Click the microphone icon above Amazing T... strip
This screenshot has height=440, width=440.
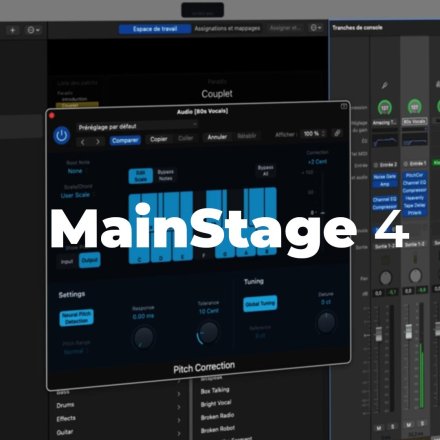tap(384, 86)
